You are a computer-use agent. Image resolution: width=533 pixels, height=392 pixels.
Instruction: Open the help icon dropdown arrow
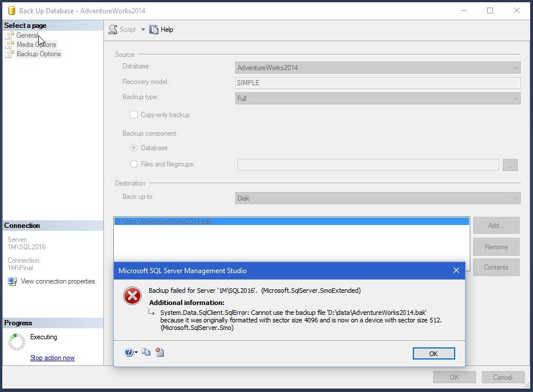click(136, 353)
